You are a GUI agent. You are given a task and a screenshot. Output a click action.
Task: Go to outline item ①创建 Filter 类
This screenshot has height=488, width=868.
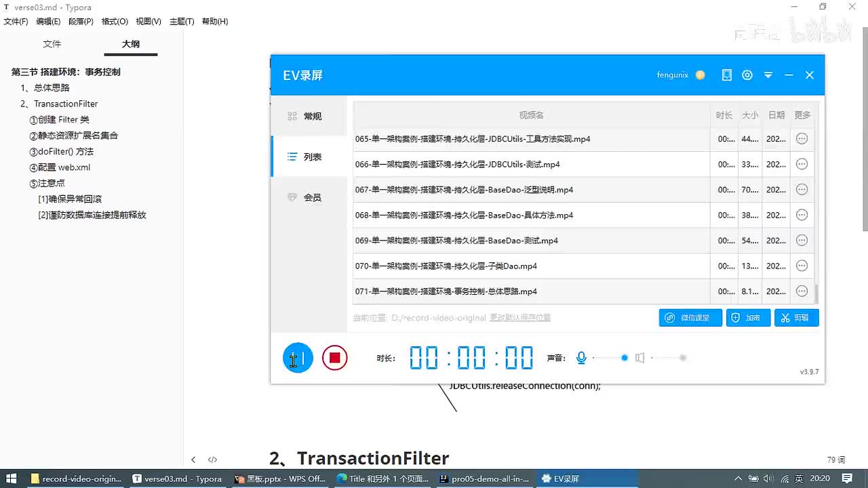[x=60, y=119]
